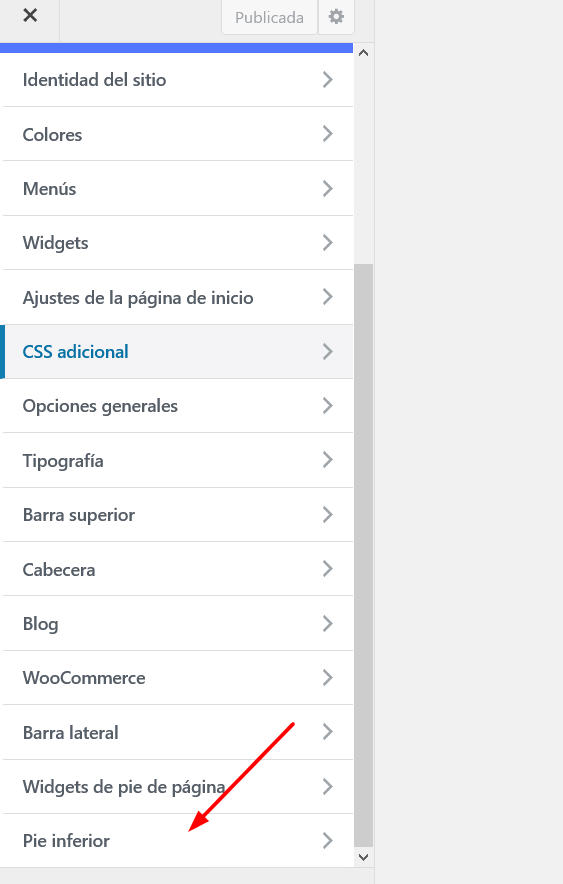Click the Publicada button

[269, 17]
